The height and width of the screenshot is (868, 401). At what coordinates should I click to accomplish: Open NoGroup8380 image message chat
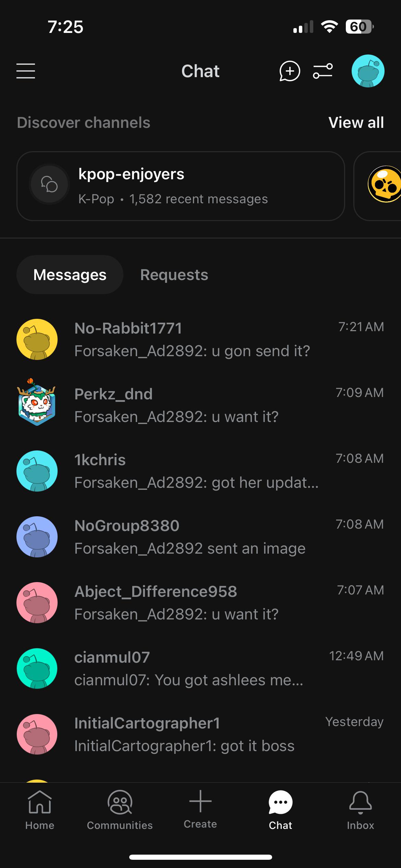200,537
